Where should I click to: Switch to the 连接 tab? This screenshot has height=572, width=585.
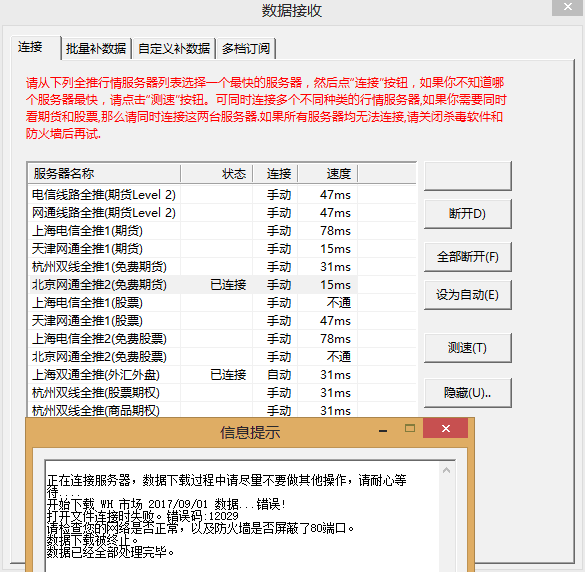(x=36, y=48)
